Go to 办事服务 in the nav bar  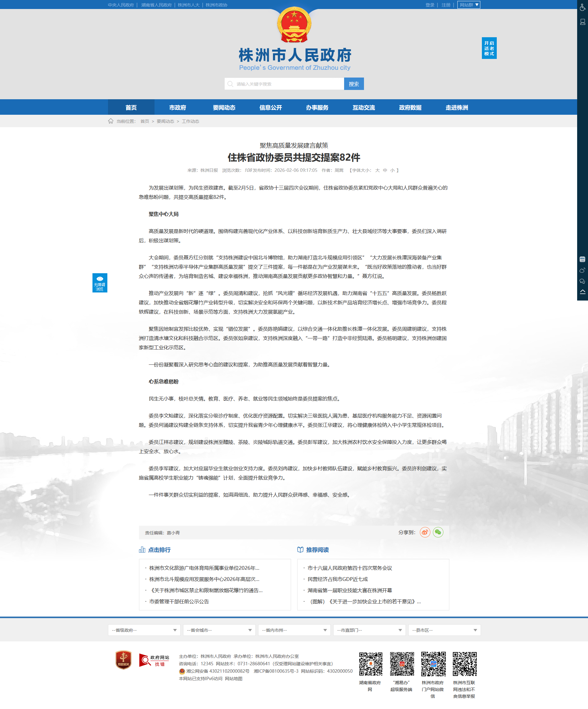click(x=317, y=108)
